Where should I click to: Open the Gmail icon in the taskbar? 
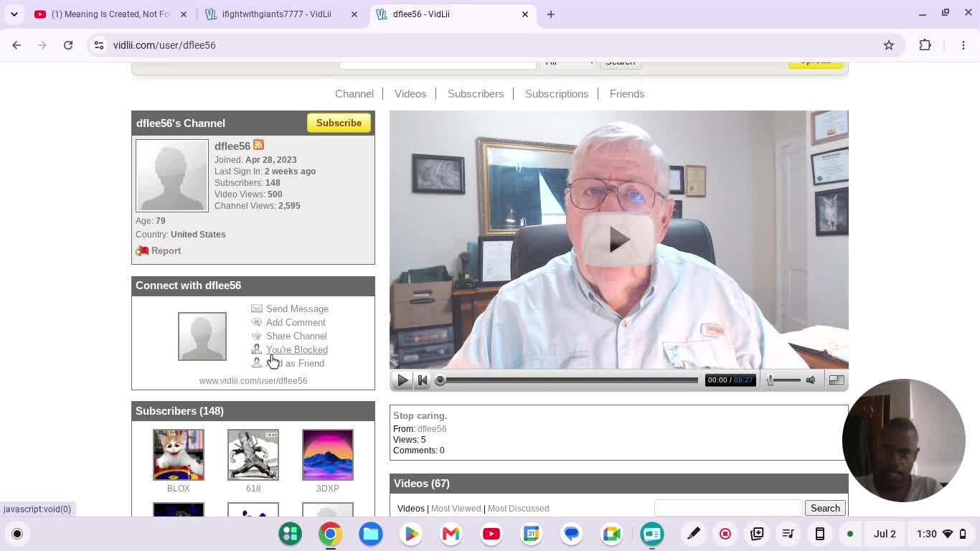coord(451,534)
